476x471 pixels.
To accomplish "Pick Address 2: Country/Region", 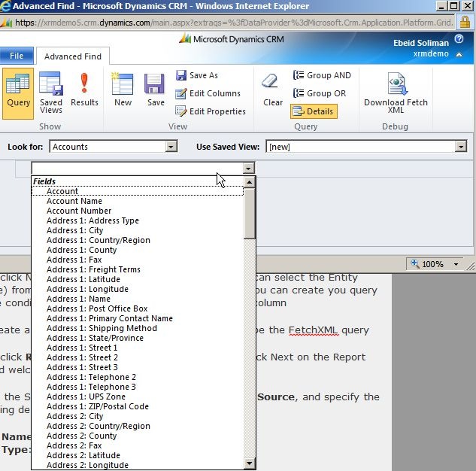I will click(138, 426).
